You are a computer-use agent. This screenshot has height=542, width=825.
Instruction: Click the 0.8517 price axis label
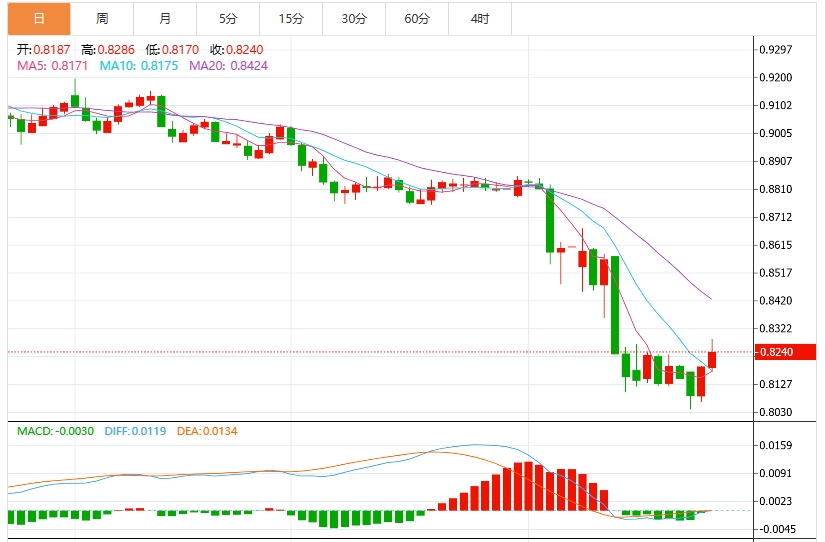[x=776, y=273]
